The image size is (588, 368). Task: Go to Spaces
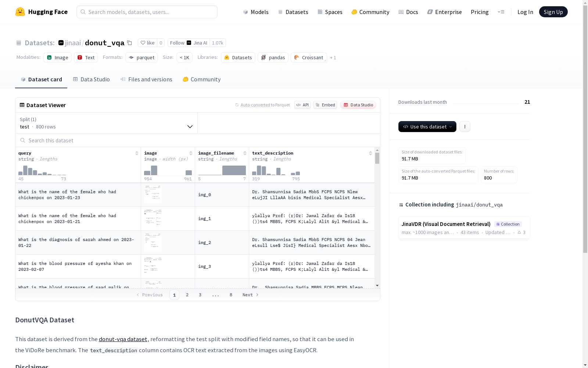coord(330,12)
